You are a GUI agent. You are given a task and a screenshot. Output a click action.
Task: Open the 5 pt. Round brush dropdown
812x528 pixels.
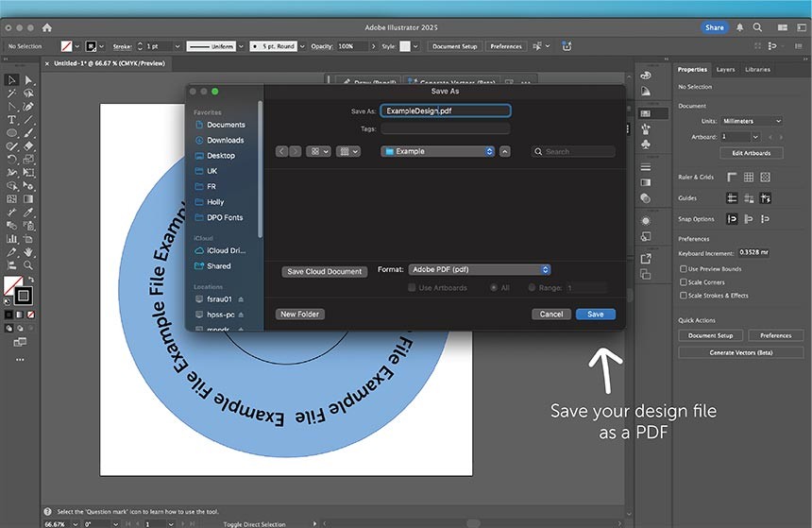coord(302,46)
